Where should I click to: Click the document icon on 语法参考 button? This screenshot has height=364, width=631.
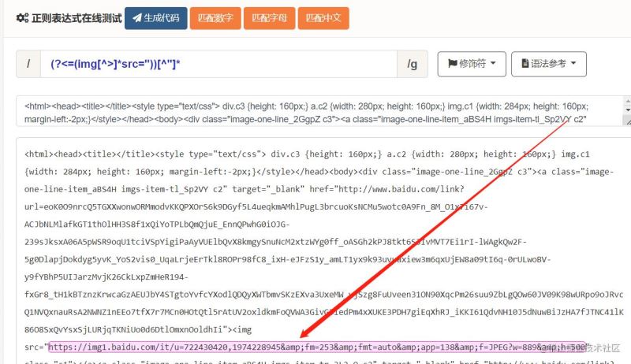[x=526, y=63]
